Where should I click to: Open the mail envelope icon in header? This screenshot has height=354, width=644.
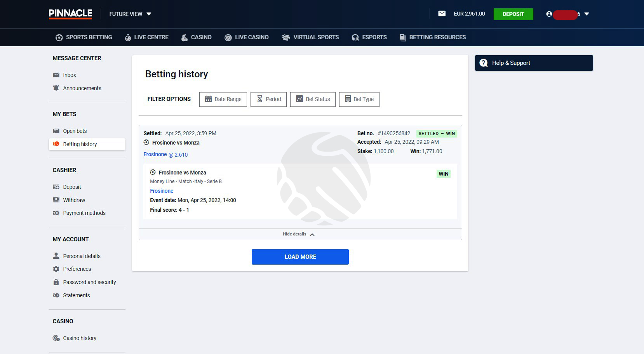(442, 14)
